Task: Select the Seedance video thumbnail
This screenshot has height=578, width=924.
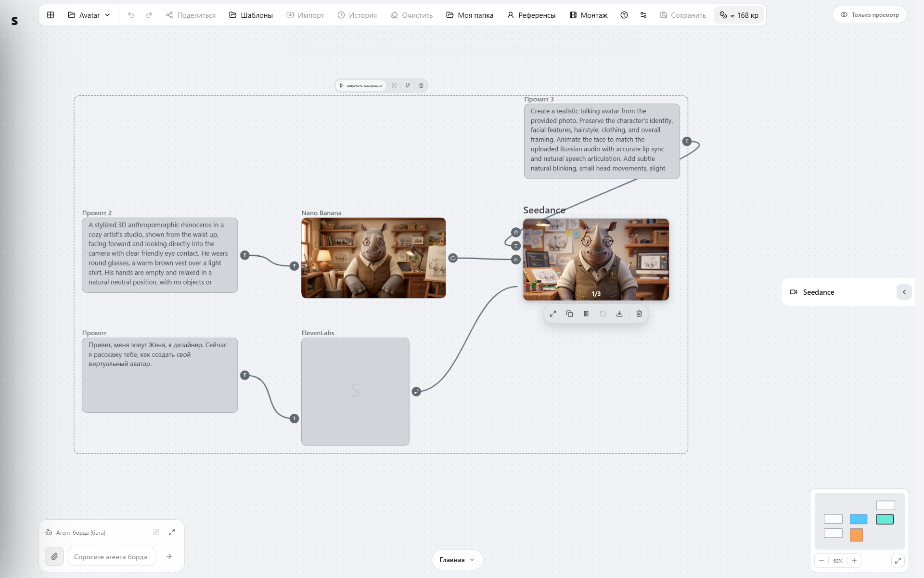Action: [596, 259]
